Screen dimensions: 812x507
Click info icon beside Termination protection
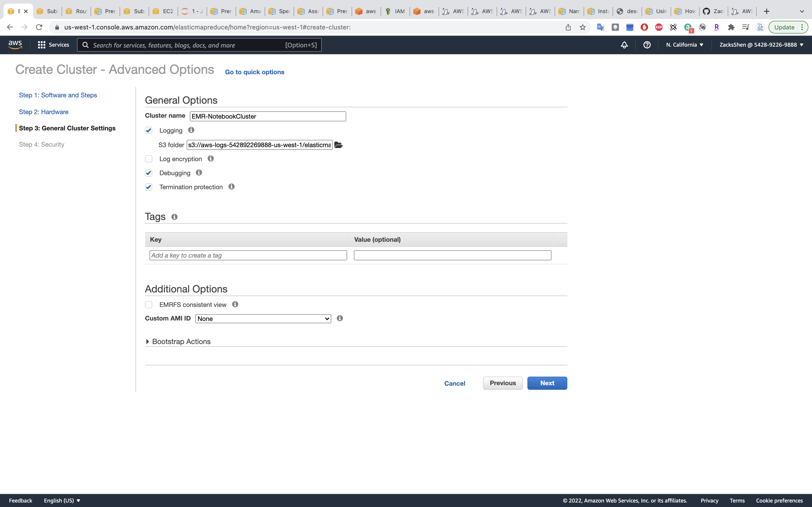tap(232, 187)
